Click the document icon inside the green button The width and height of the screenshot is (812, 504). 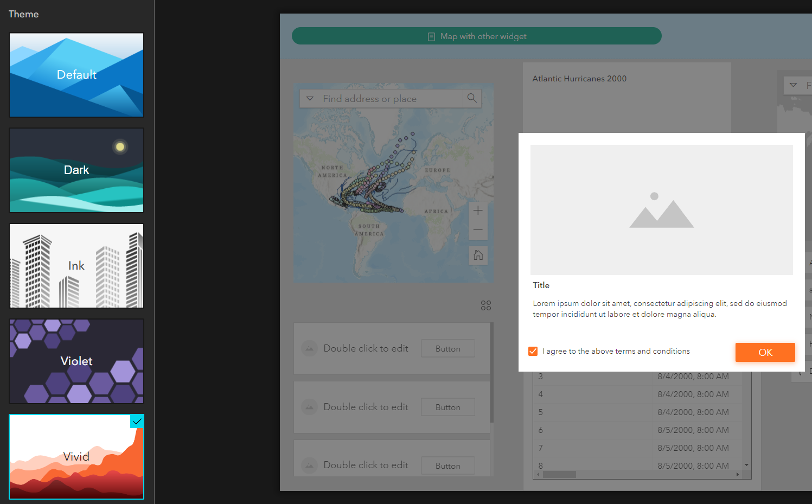431,36
